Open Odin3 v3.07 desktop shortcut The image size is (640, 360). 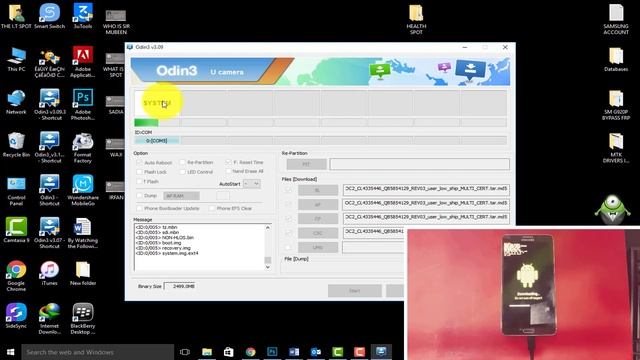click(x=49, y=233)
